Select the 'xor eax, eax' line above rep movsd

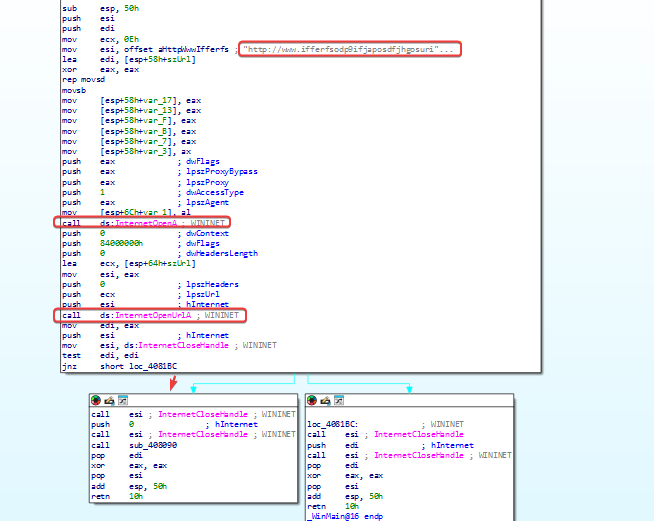pyautogui.click(x=101, y=70)
